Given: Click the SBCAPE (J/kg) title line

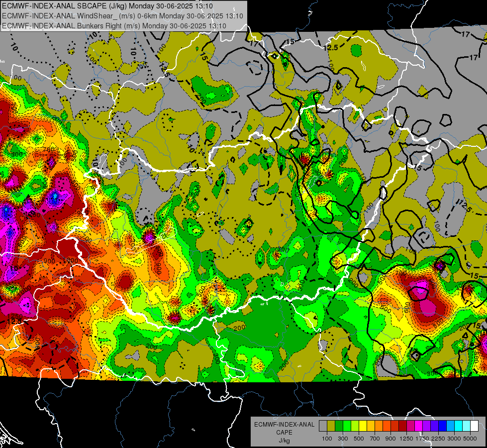Looking at the screenshot, I should 107,6.
